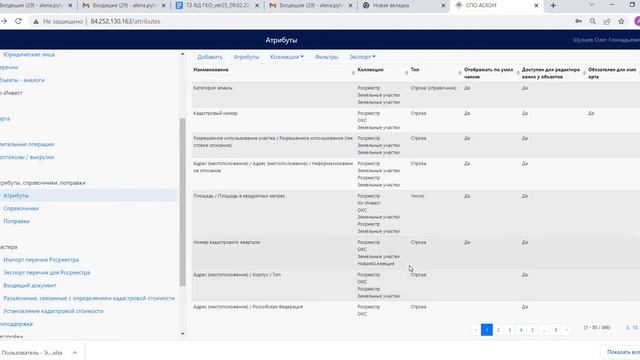The height and width of the screenshot is (360, 640).
Task: Sort by Доступен для редактирования column icon
Action: pos(584,73)
